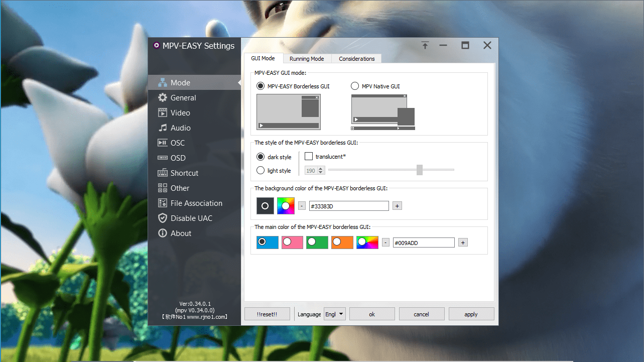Click the translucency spin box showing 190
This screenshot has height=362, width=644.
click(x=315, y=171)
